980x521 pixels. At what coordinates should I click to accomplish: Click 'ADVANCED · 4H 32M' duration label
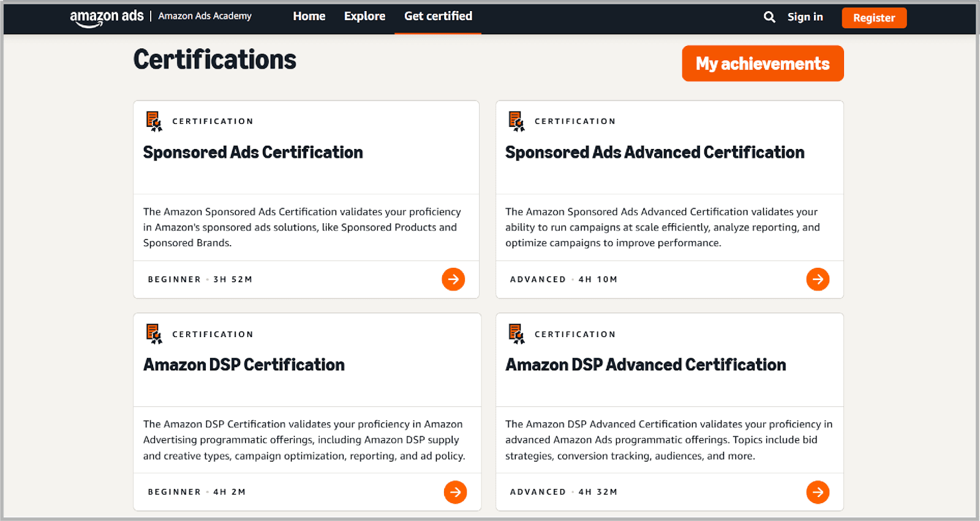[x=563, y=492]
